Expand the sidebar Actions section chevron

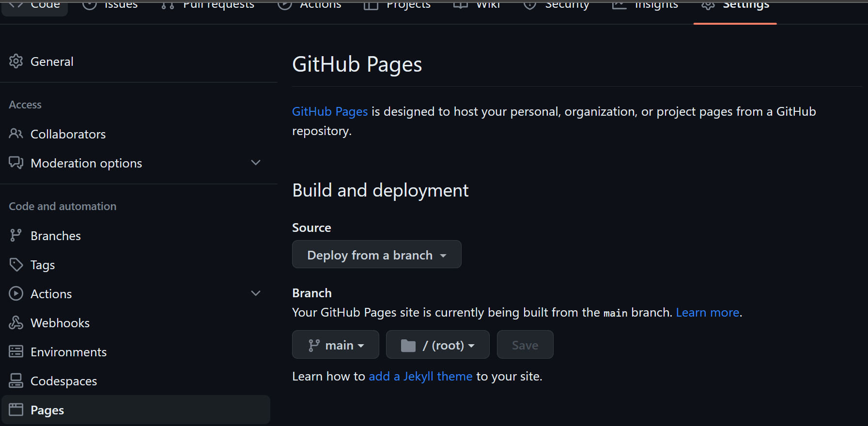256,293
